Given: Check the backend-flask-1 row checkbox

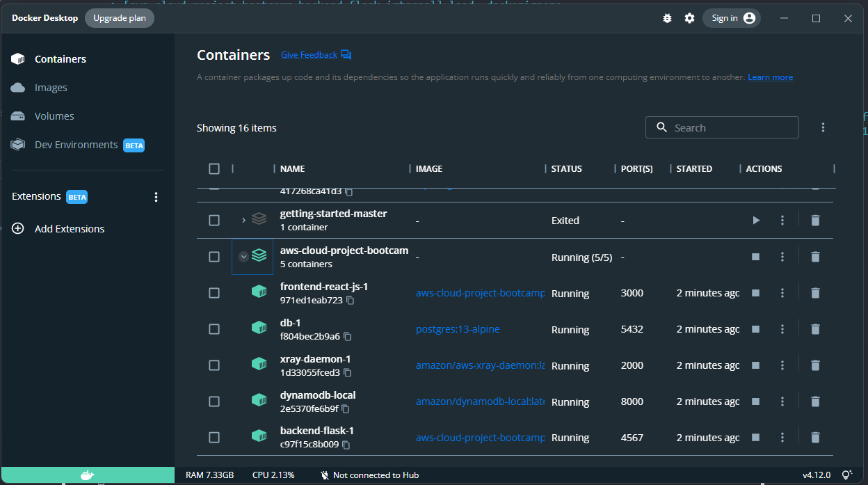Looking at the screenshot, I should click(x=214, y=438).
